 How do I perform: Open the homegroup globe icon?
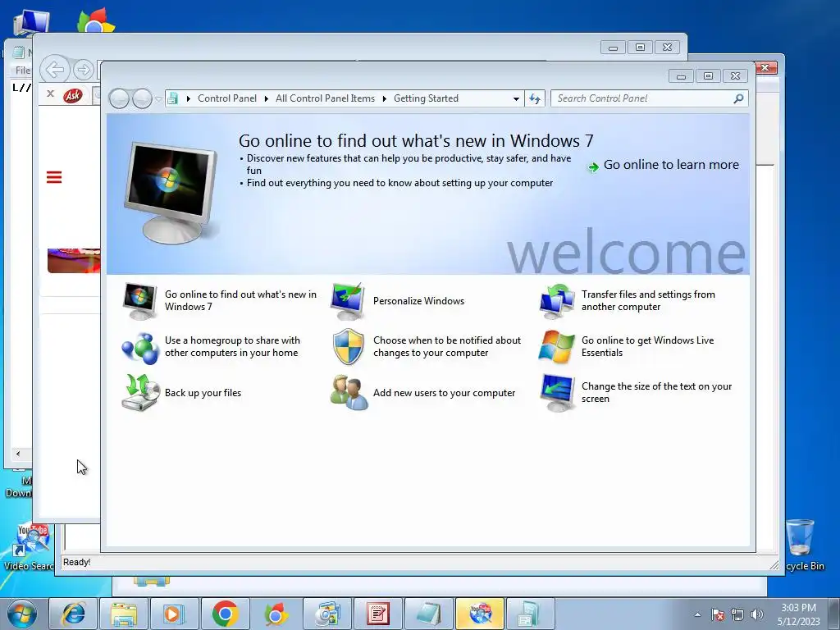coord(139,347)
